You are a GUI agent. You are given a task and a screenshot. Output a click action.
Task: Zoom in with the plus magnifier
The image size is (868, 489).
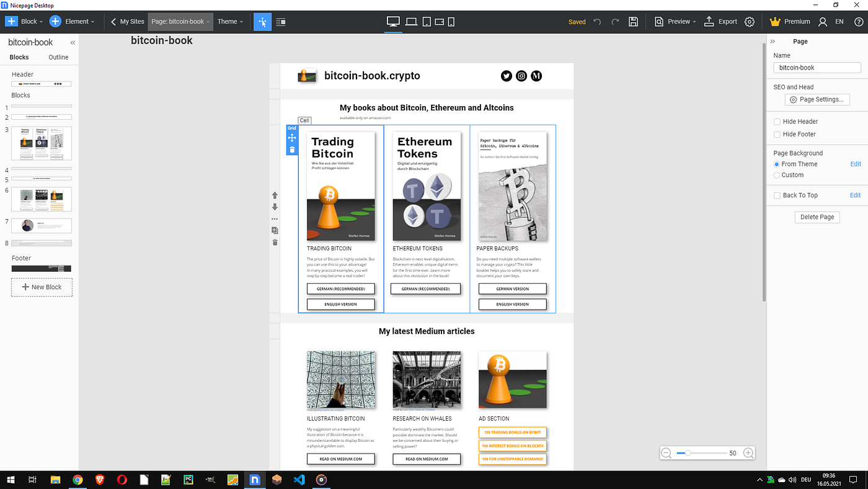point(748,453)
